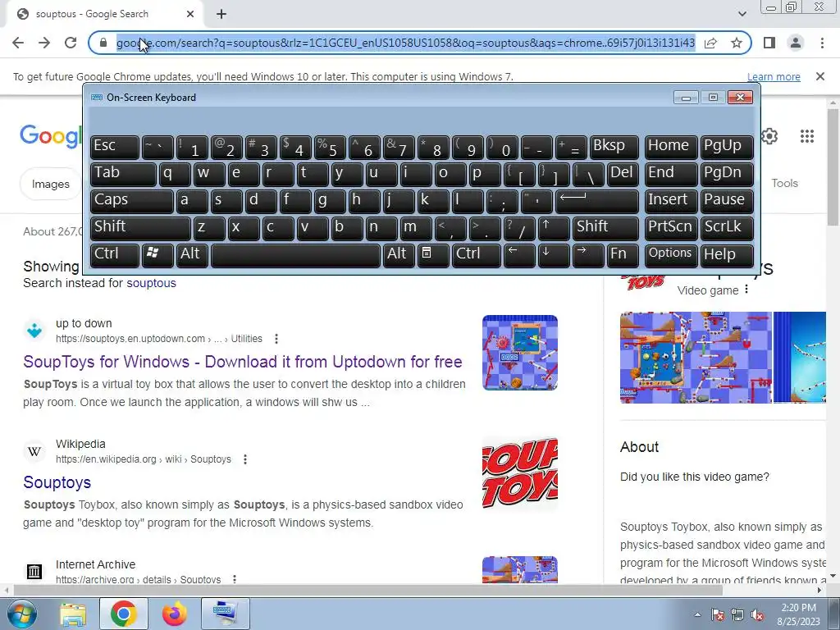Go back using Chrome back arrow

tap(18, 43)
